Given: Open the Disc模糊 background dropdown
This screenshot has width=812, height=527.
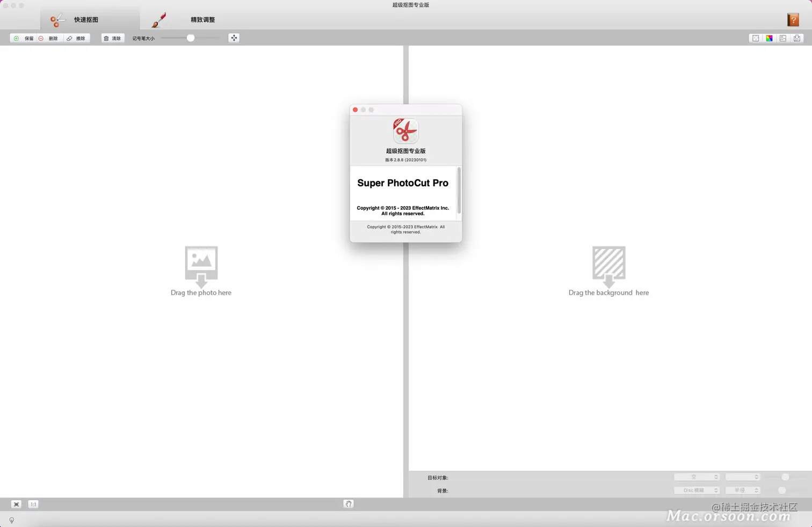Looking at the screenshot, I should [x=697, y=491].
